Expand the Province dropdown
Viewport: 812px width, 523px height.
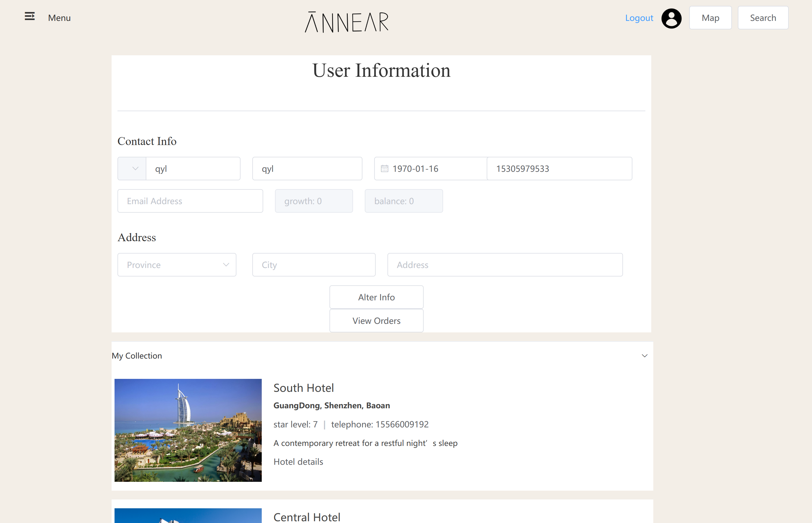(177, 264)
